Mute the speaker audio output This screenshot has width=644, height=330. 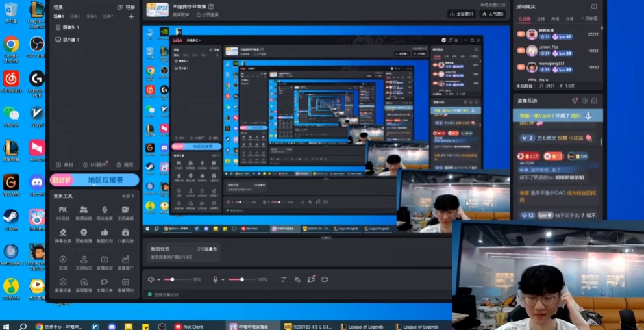pyautogui.click(x=151, y=279)
